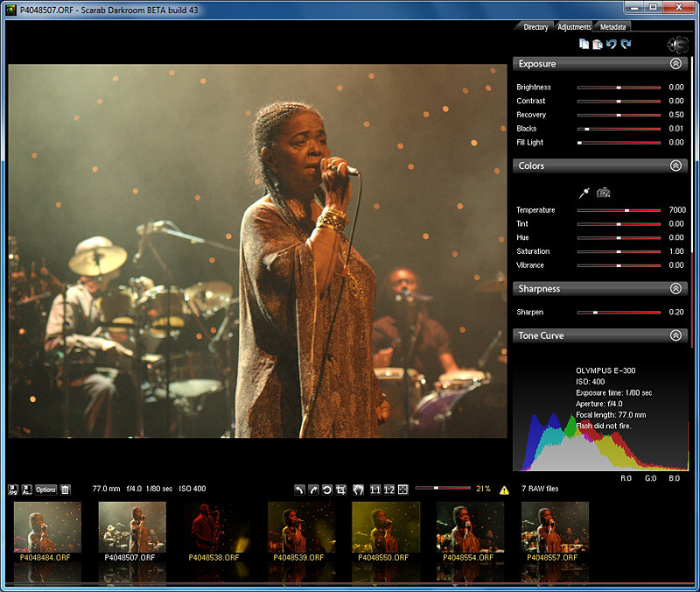Viewport: 700px width, 592px height.
Task: Switch to the Adjustments tab
Action: [x=574, y=27]
